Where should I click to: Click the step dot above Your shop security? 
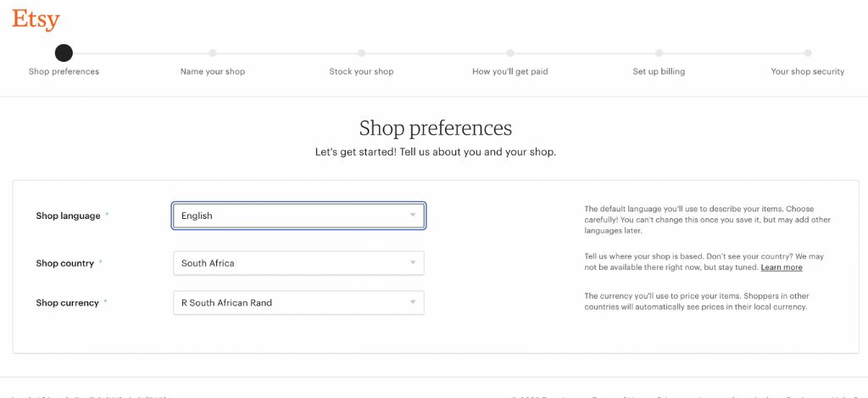(x=808, y=53)
